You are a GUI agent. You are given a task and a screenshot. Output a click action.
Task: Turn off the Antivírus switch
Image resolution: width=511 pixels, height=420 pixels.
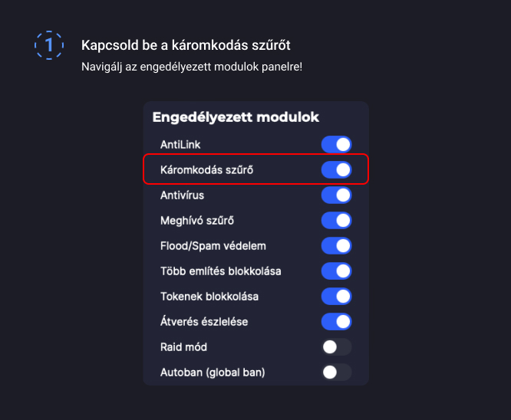[336, 195]
